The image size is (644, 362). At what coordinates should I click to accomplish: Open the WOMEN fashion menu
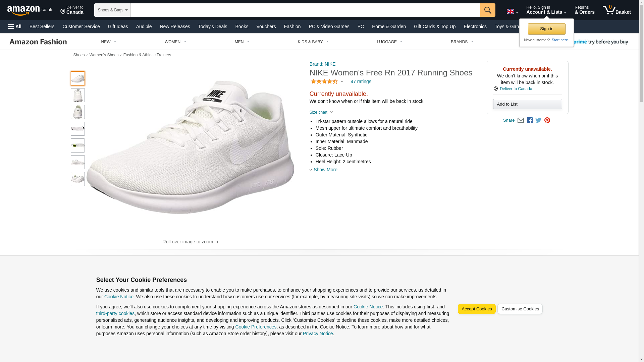[x=175, y=42]
